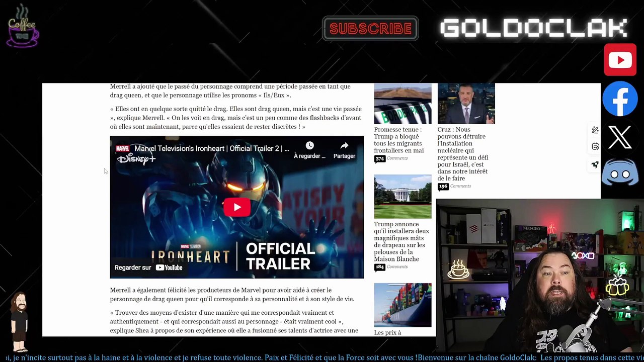Open the Discord icon
This screenshot has height=362, width=644.
click(620, 173)
